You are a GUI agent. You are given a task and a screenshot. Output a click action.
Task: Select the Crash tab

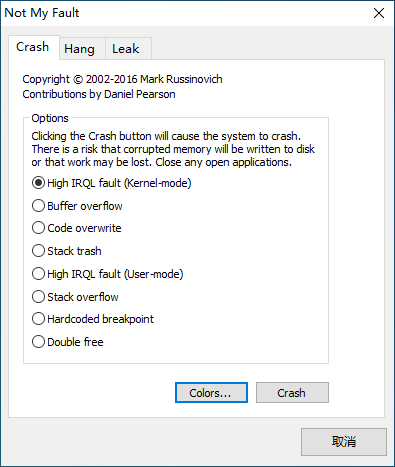pyautogui.click(x=33, y=47)
